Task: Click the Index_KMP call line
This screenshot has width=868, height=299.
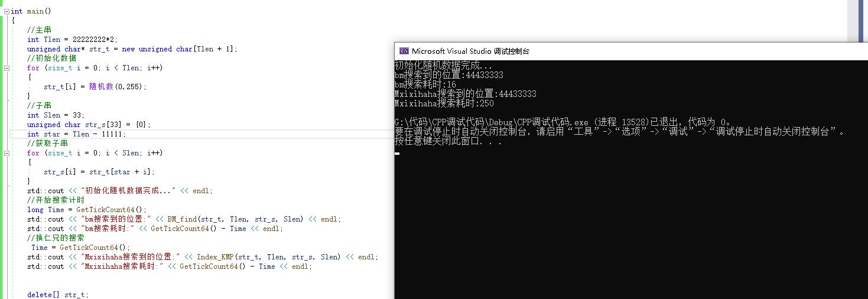Action: coord(202,257)
